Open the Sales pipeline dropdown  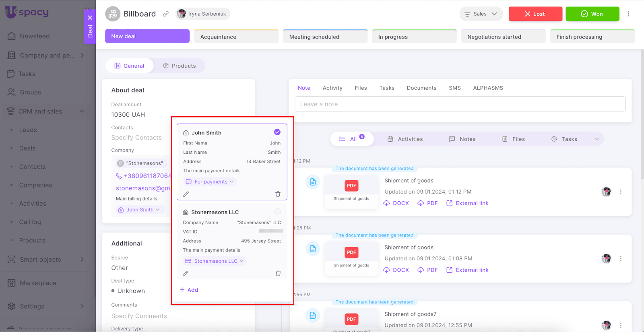[481, 14]
